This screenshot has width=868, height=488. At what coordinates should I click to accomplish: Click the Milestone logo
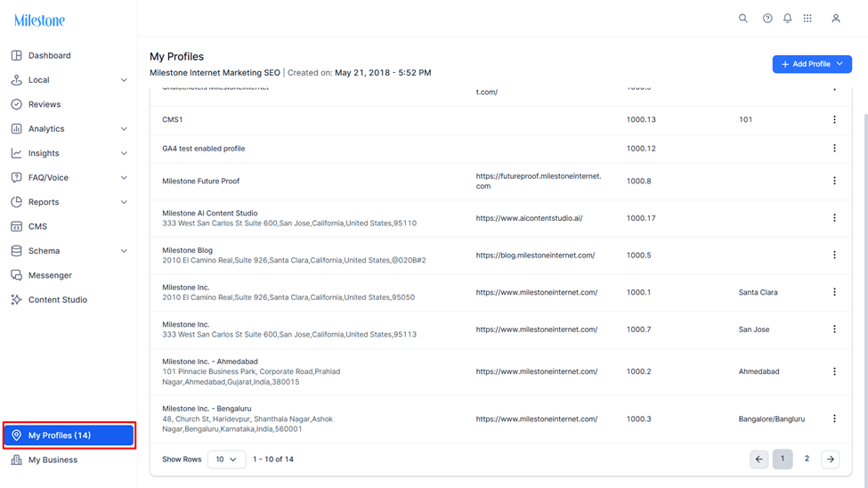point(39,20)
